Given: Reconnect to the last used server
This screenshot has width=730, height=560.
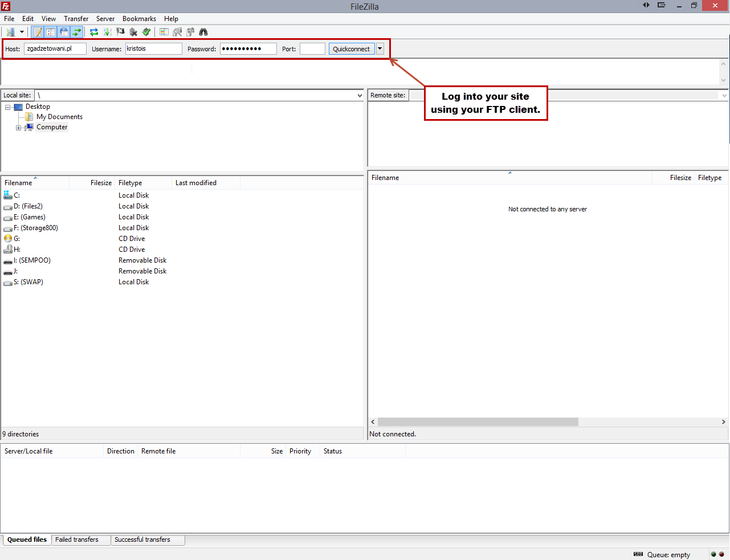Looking at the screenshot, I should (x=146, y=32).
